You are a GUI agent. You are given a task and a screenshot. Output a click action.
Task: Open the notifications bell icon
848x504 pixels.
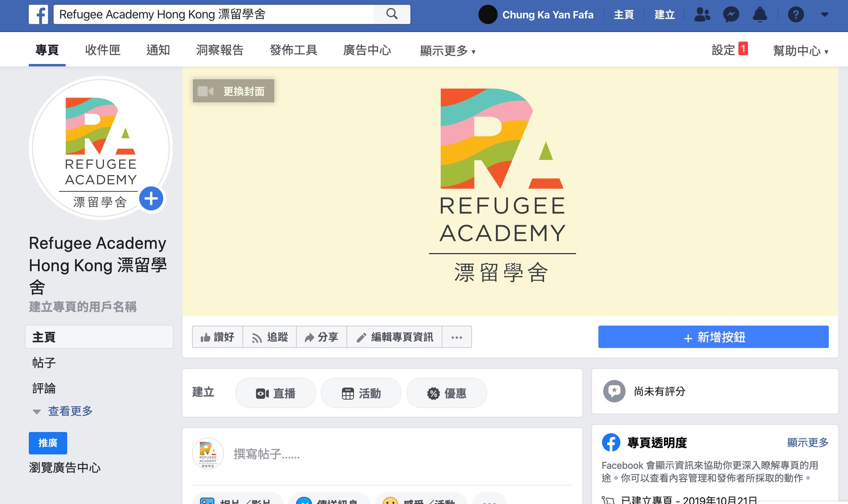click(x=760, y=15)
